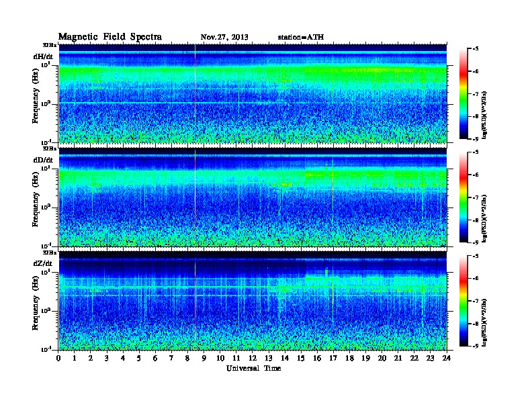Click hour tick label 24 on time axis
532x411 pixels.
click(x=447, y=358)
